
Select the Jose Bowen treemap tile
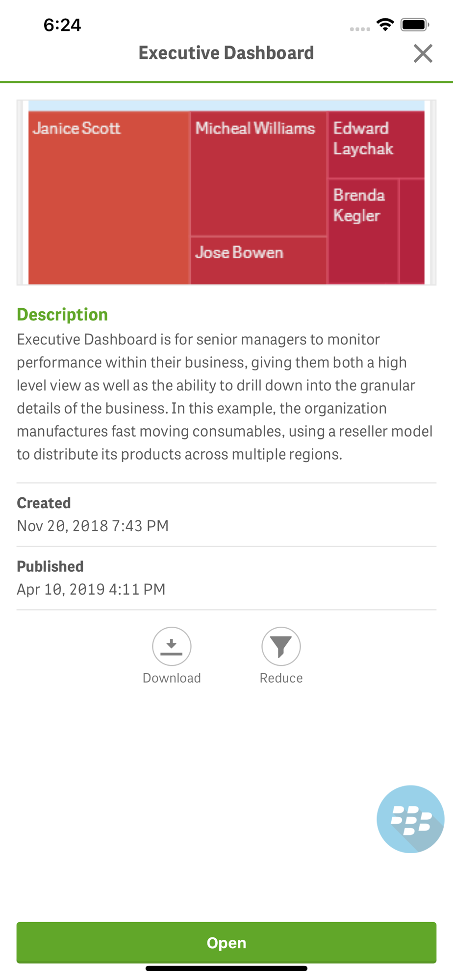pyautogui.click(x=258, y=261)
